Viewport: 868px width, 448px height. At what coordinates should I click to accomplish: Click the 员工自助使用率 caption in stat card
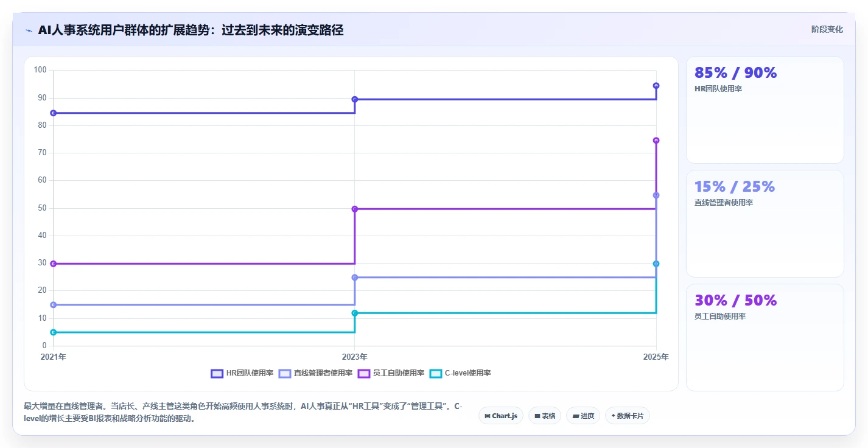click(x=720, y=317)
